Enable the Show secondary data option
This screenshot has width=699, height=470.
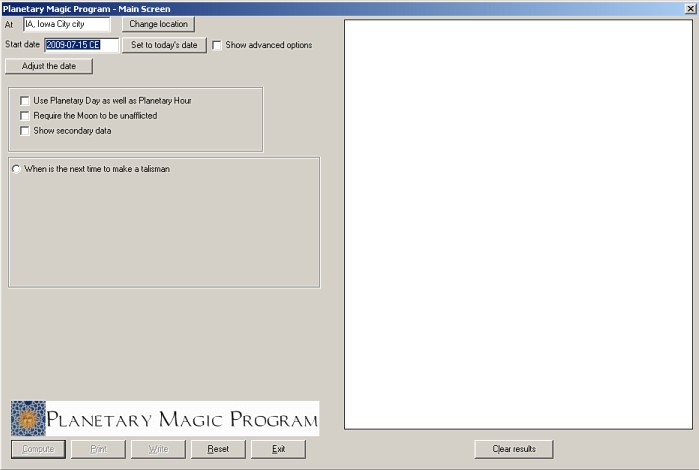pos(25,131)
